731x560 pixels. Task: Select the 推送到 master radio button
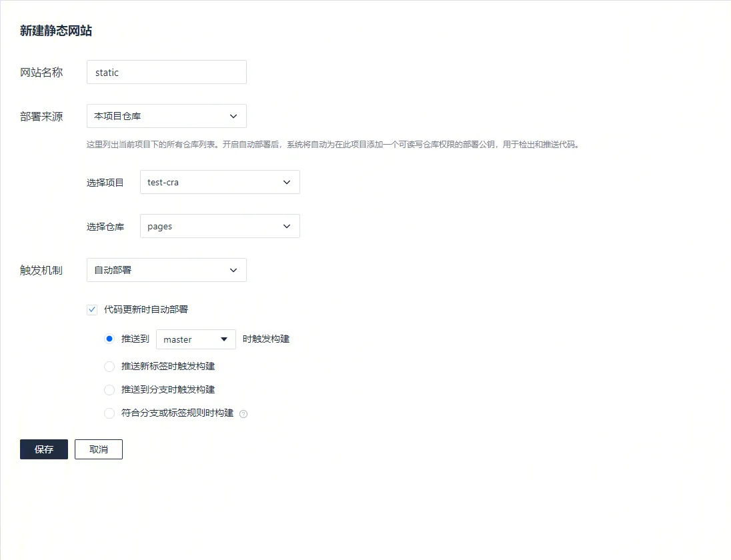click(110, 339)
